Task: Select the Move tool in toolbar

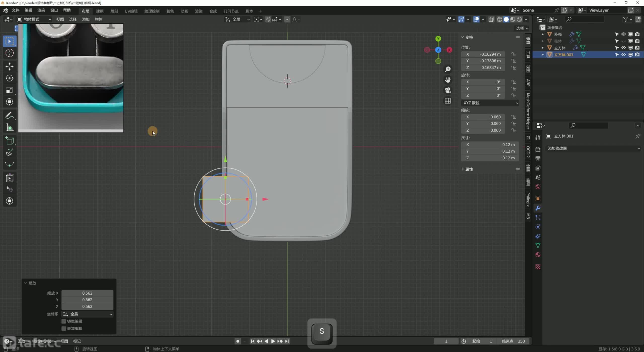Action: click(x=10, y=66)
